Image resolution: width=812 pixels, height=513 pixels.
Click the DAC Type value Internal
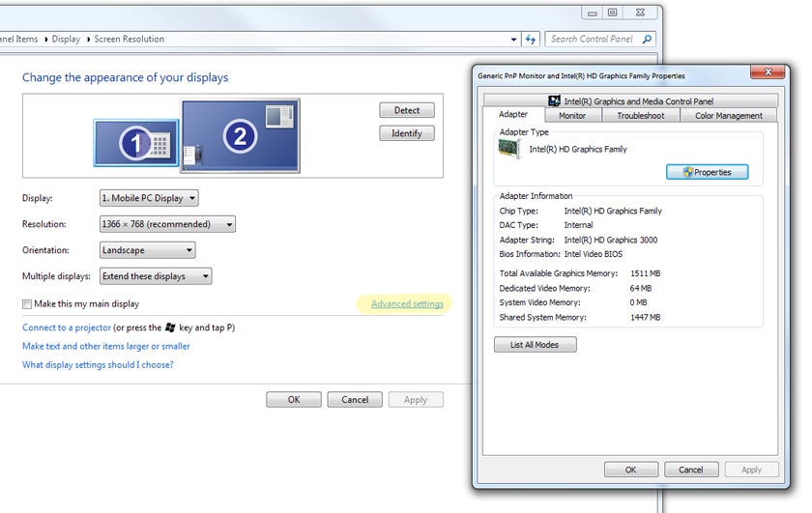pyautogui.click(x=578, y=225)
